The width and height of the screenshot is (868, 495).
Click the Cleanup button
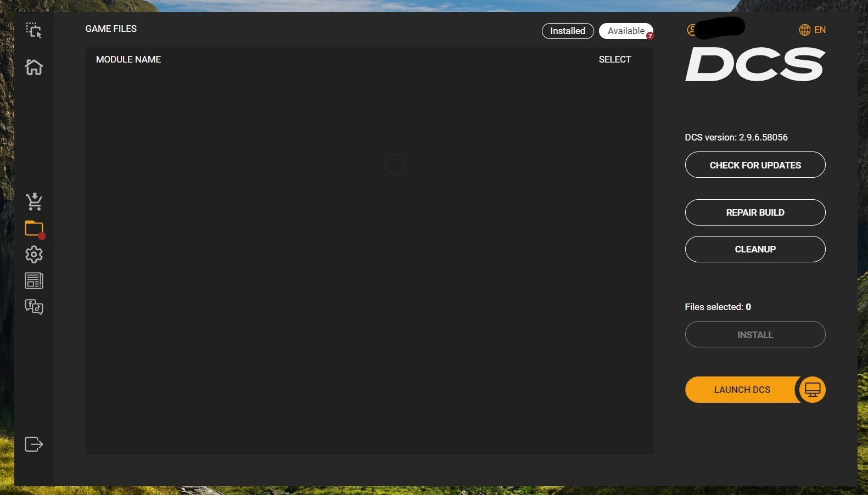pyautogui.click(x=755, y=249)
